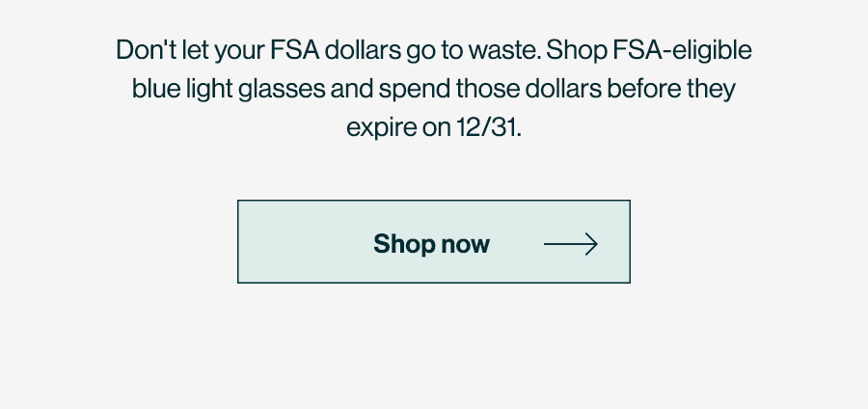The width and height of the screenshot is (868, 409).
Task: Click the Shop now button
Action: (x=433, y=241)
